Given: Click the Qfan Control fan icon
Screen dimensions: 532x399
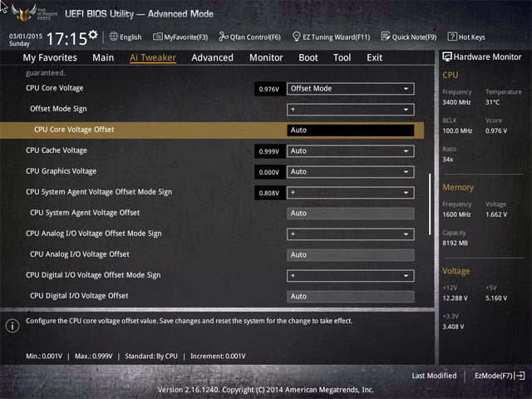Looking at the screenshot, I should click(224, 37).
